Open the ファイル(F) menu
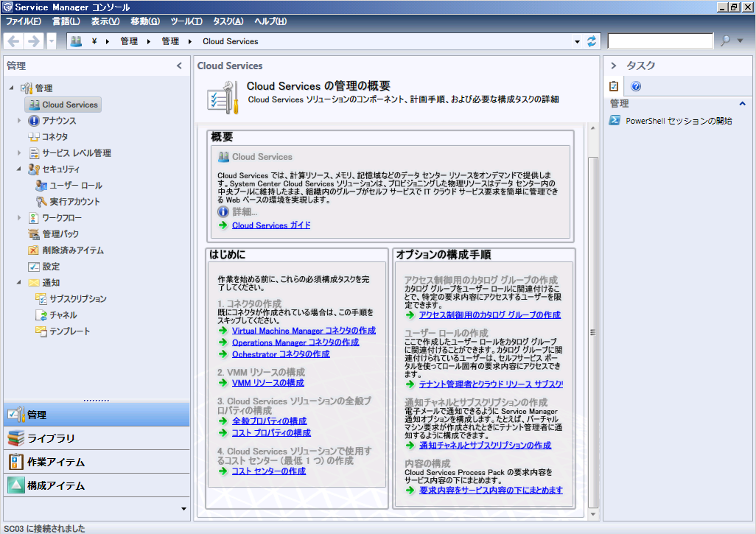This screenshot has height=534, width=756. (x=23, y=21)
